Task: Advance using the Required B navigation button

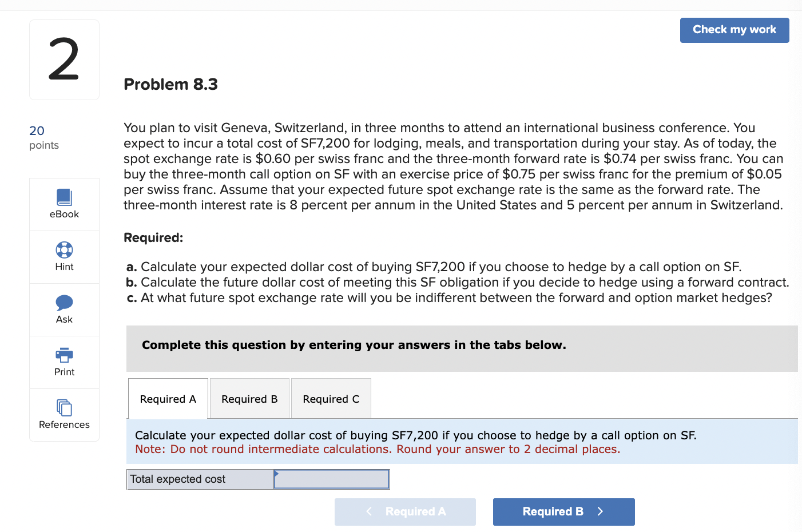Action: (x=563, y=511)
